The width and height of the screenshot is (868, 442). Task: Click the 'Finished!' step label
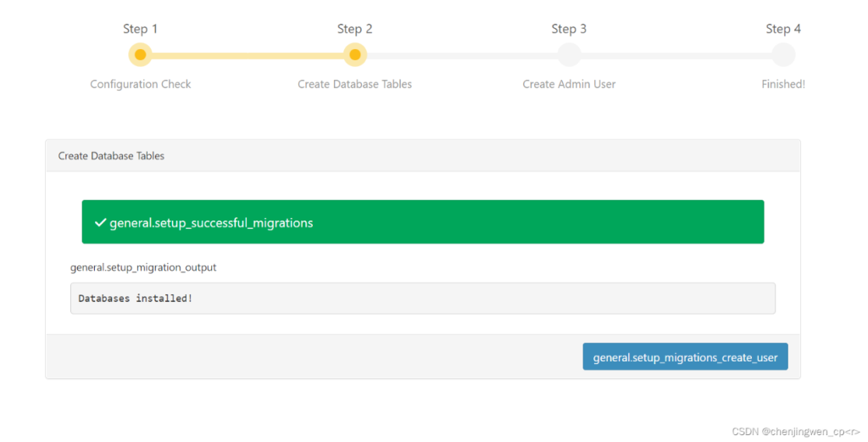pos(783,84)
